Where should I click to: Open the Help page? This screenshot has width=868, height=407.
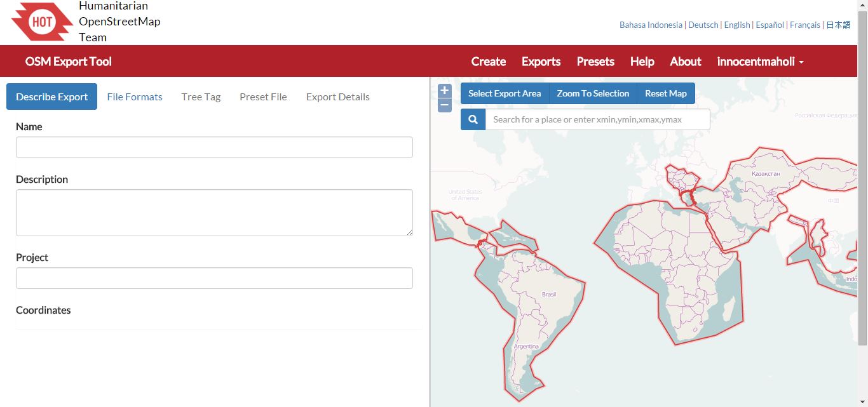coord(642,62)
